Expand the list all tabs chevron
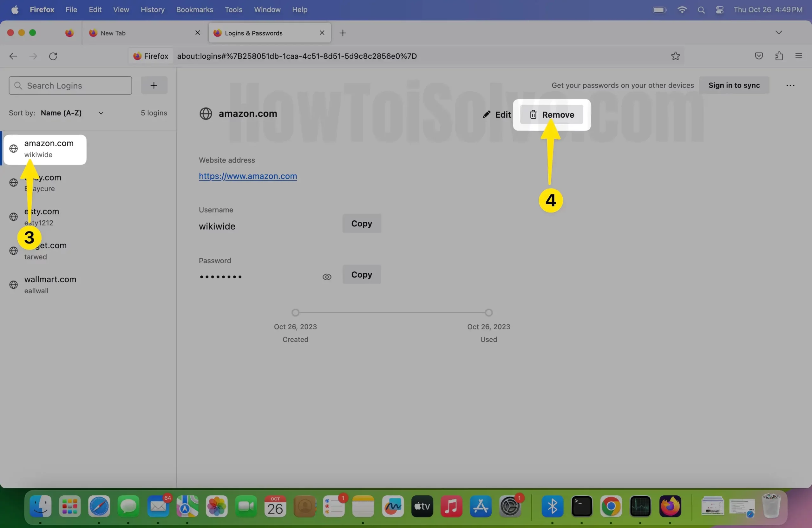Image resolution: width=812 pixels, height=528 pixels. 779,33
